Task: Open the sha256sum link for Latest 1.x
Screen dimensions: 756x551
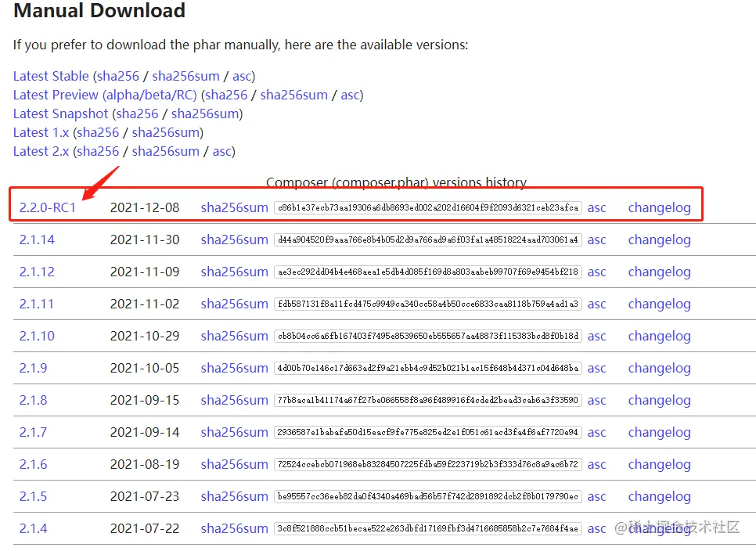Action: coord(166,132)
